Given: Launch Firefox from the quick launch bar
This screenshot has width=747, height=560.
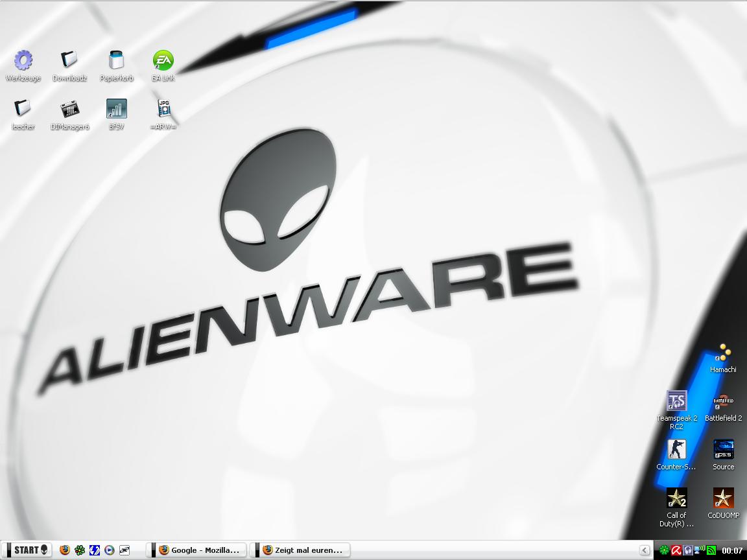Looking at the screenshot, I should click(x=65, y=550).
